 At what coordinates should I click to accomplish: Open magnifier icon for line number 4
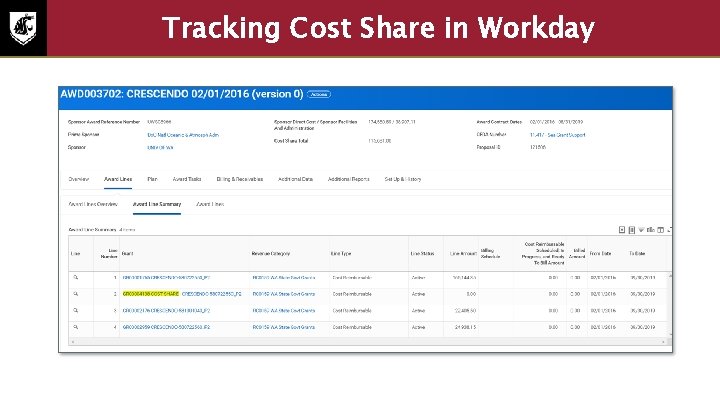pyautogui.click(x=76, y=327)
